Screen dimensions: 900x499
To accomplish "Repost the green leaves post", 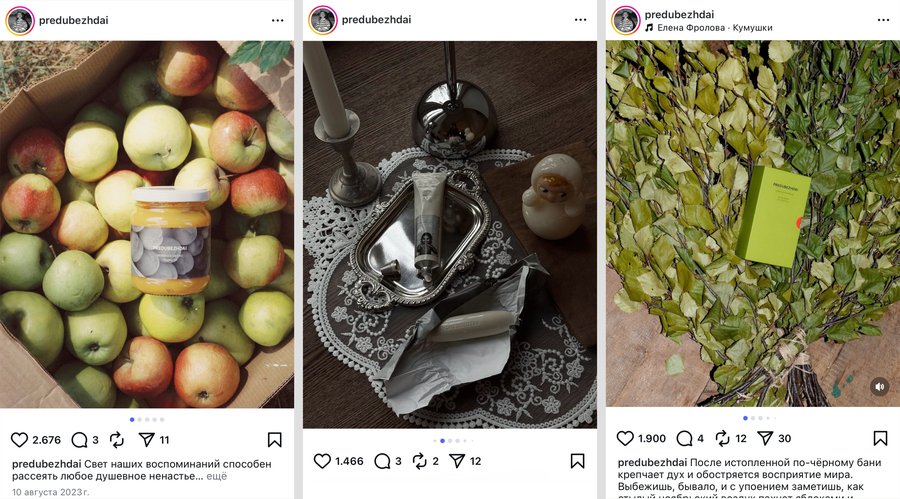I will tap(722, 438).
